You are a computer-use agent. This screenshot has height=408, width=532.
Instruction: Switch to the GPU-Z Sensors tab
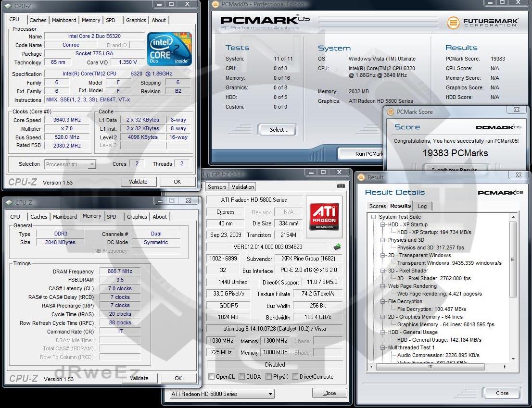pos(217,187)
